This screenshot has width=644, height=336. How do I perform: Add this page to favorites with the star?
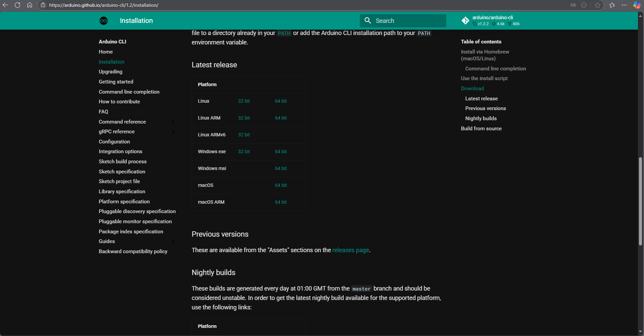click(x=598, y=5)
